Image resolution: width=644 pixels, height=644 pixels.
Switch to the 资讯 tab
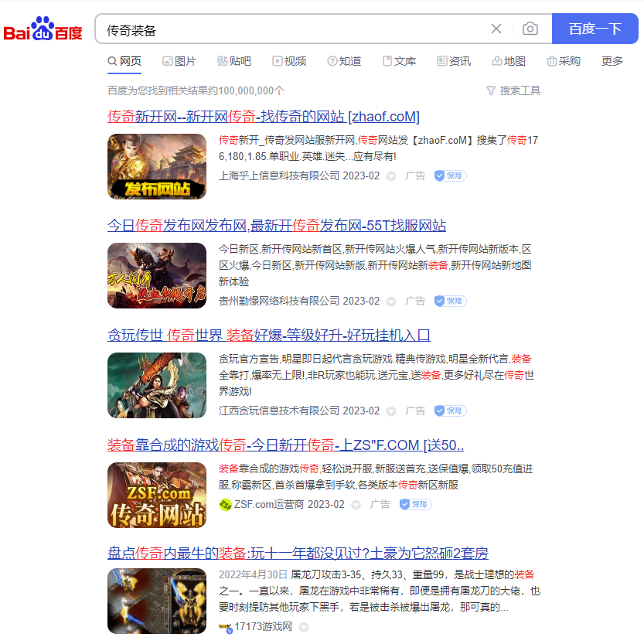coord(454,62)
